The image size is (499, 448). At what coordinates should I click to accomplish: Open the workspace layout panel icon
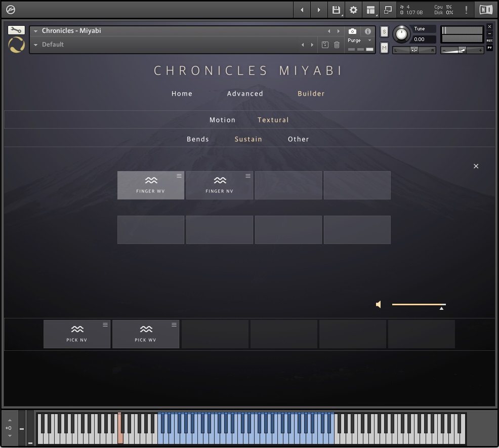(370, 10)
